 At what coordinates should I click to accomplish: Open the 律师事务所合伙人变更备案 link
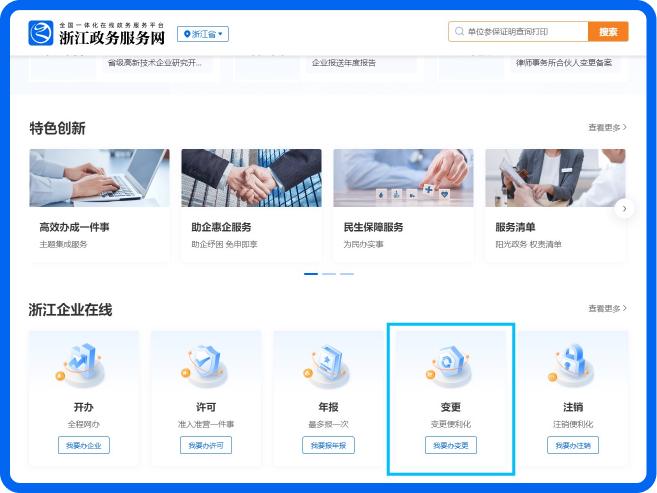(x=564, y=63)
